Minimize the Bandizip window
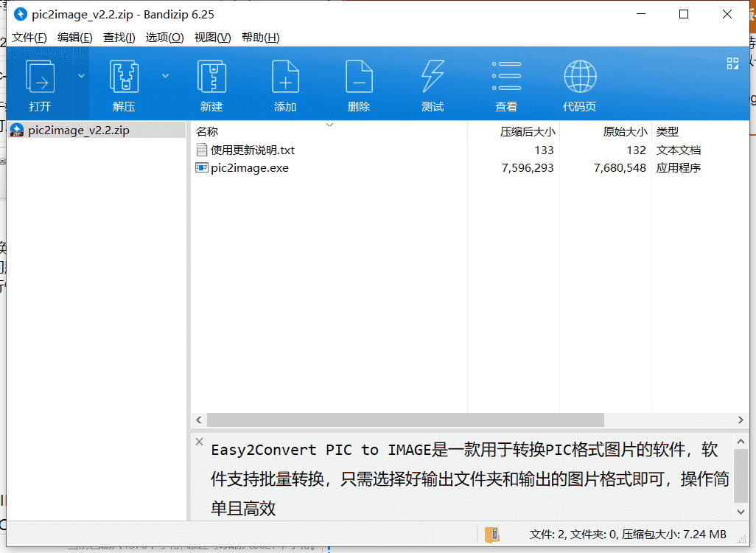Image resolution: width=756 pixels, height=553 pixels. pyautogui.click(x=641, y=15)
